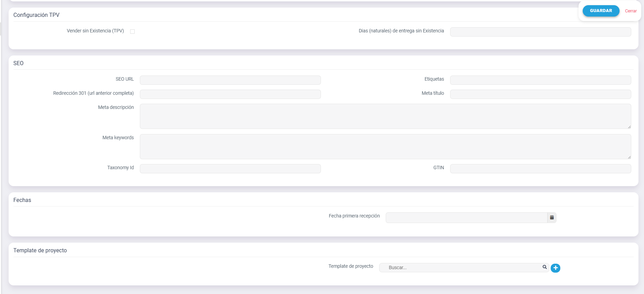Enable Vender sin Existencia (TPV) checkbox
The image size is (644, 294).
pyautogui.click(x=132, y=31)
